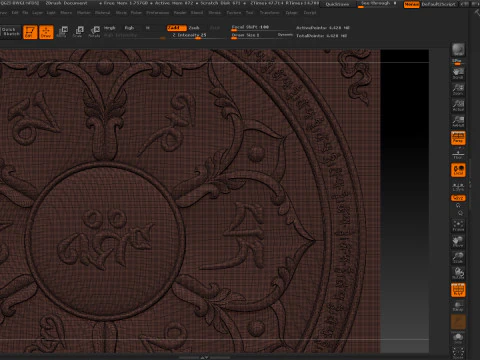Click the AAHalf icon

[458, 121]
